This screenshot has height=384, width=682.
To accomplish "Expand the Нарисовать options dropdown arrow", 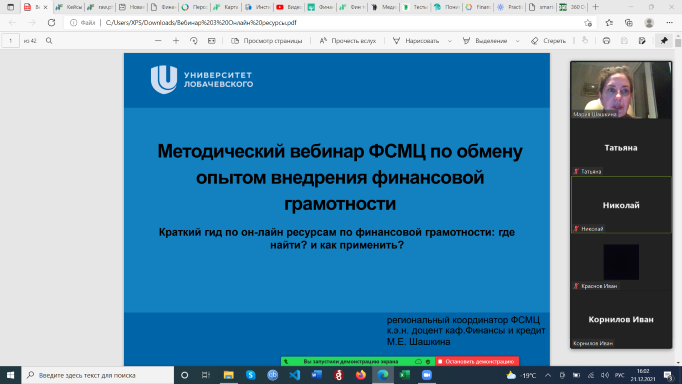I will tap(450, 41).
